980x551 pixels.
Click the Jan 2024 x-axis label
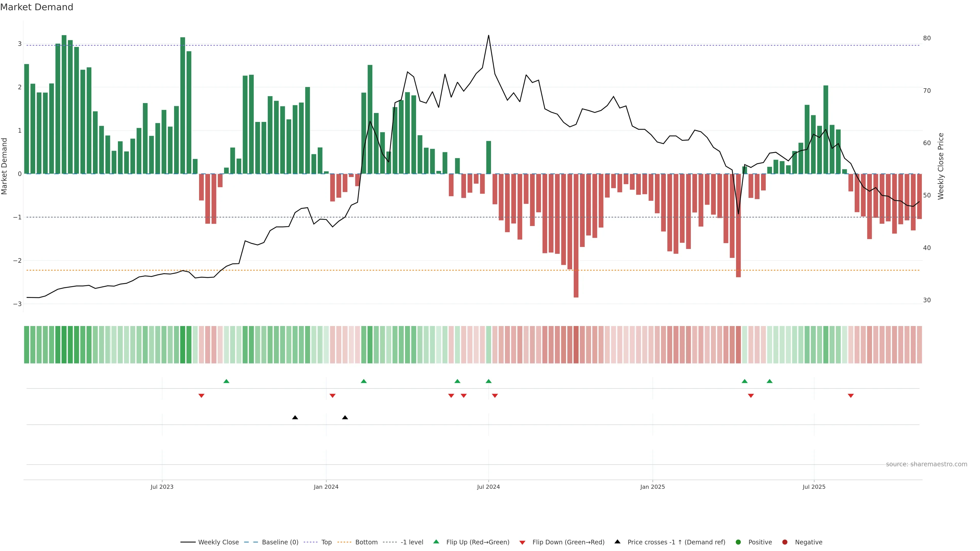point(326,487)
